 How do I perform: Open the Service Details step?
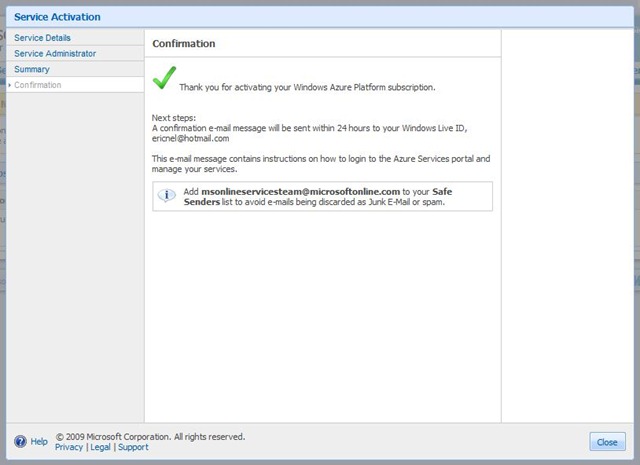pos(42,38)
